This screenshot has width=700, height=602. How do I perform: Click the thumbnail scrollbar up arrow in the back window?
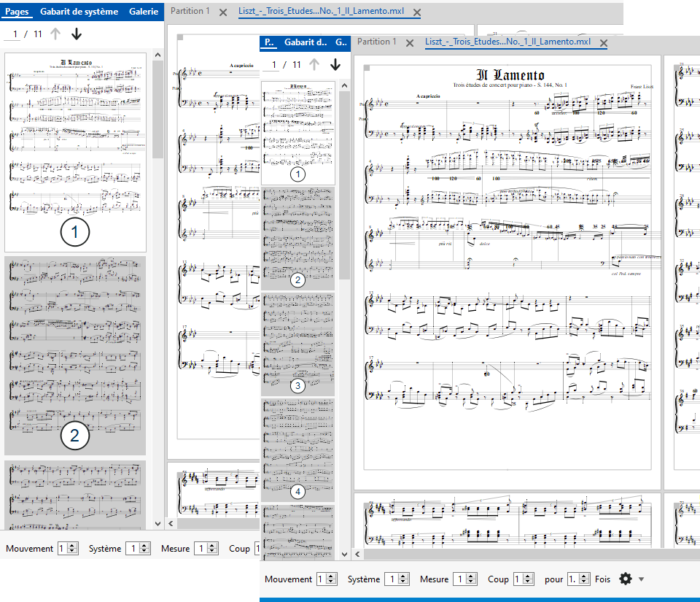[x=157, y=55]
